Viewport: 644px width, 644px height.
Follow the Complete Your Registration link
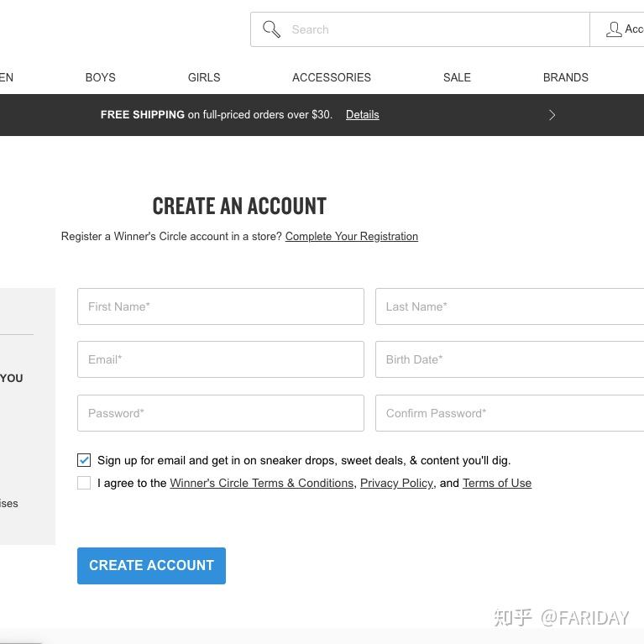coord(351,237)
